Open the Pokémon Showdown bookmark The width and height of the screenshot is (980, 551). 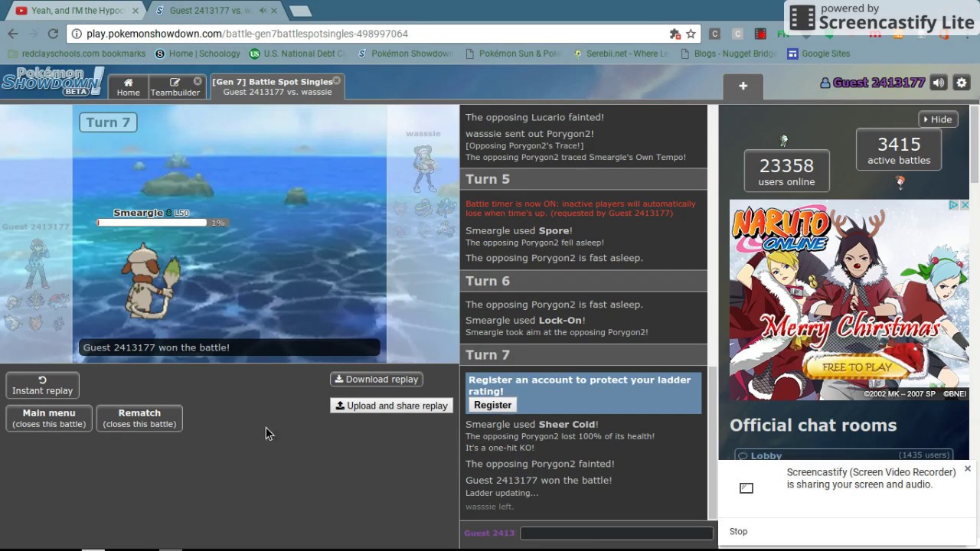click(x=406, y=54)
